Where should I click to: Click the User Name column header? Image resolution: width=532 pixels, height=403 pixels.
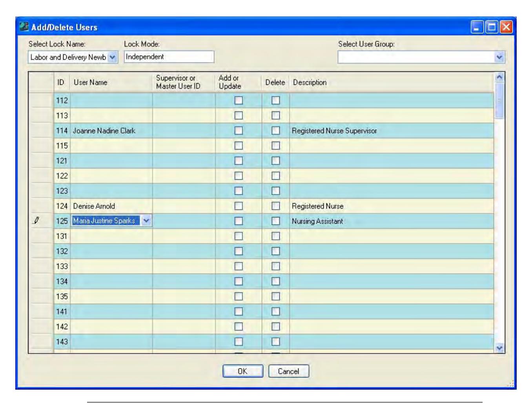click(111, 82)
